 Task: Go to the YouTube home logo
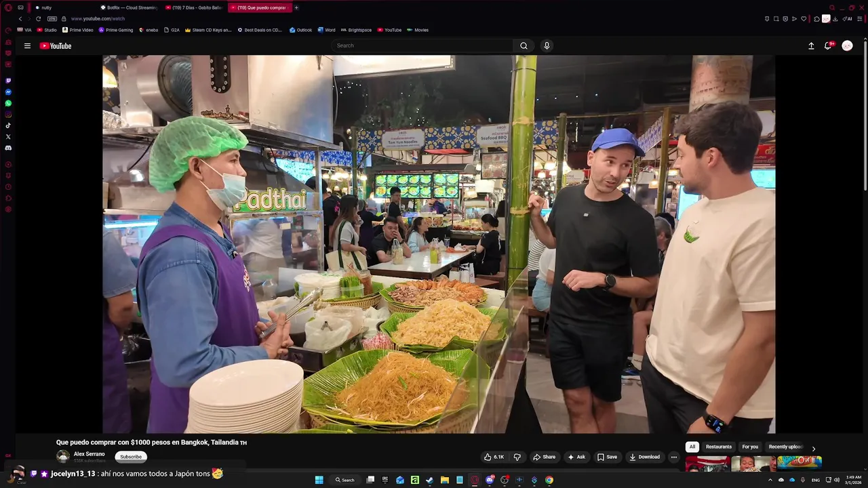pos(56,46)
